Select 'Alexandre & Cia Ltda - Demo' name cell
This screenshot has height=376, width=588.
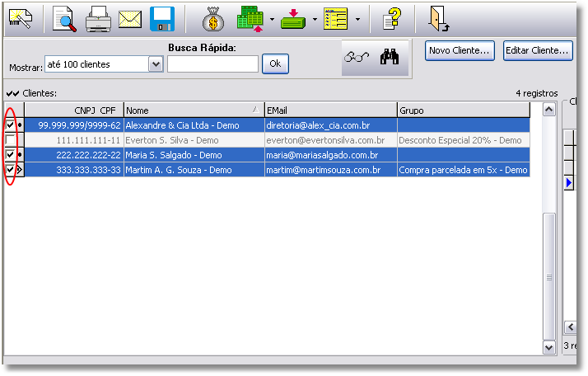coord(194,125)
